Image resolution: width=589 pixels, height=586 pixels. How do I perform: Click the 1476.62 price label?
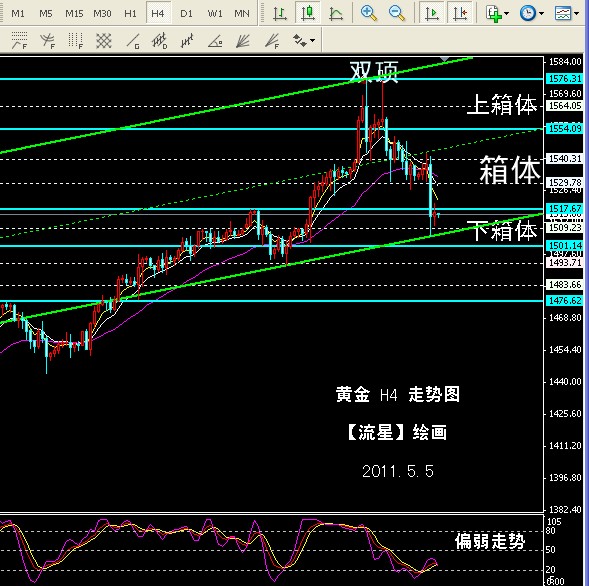pos(565,301)
